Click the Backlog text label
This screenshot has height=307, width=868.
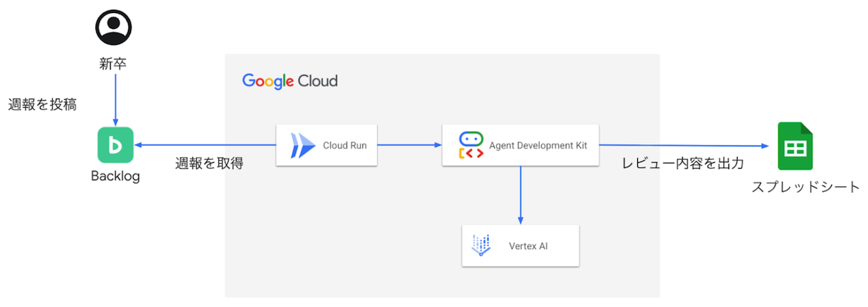click(x=115, y=176)
